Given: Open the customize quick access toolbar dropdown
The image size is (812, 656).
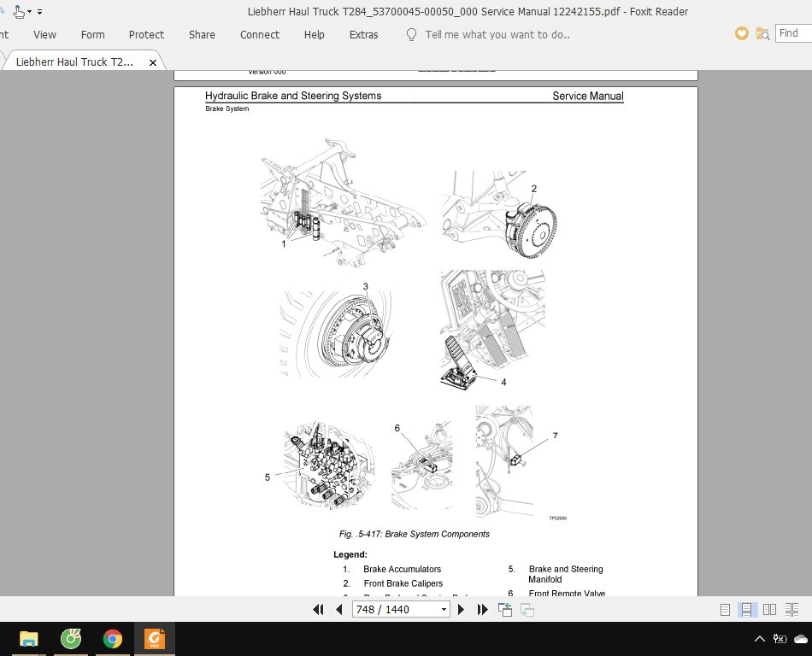Looking at the screenshot, I should 40,12.
